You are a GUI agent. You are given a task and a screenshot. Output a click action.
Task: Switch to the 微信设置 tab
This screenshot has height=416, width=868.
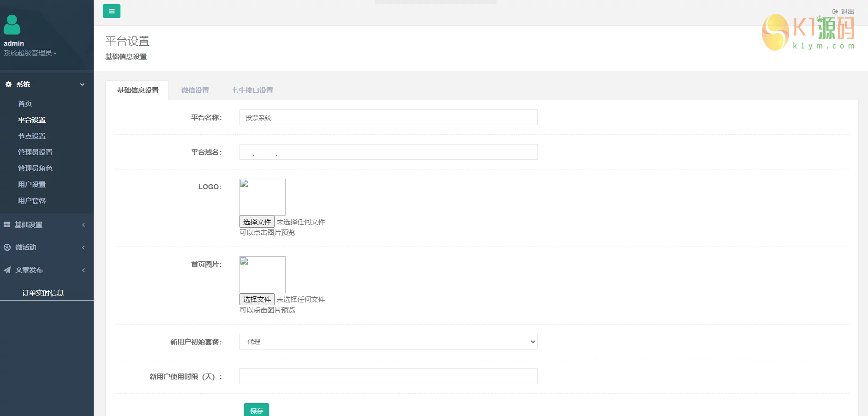coord(195,90)
